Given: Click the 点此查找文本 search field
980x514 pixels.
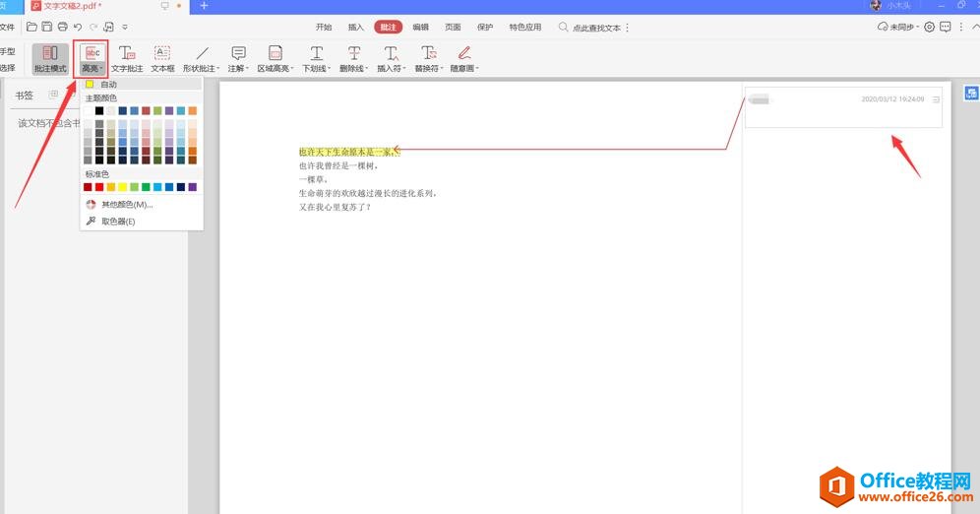Looking at the screenshot, I should point(595,28).
